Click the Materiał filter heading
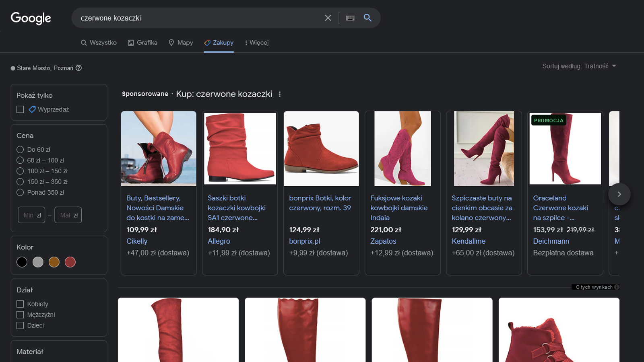The image size is (644, 362). coord(30,352)
